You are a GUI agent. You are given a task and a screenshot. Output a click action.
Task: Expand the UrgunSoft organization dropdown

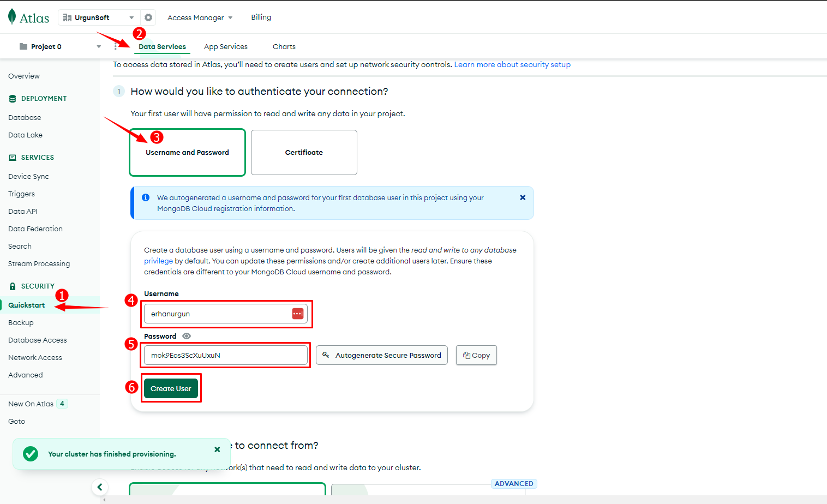pyautogui.click(x=99, y=17)
